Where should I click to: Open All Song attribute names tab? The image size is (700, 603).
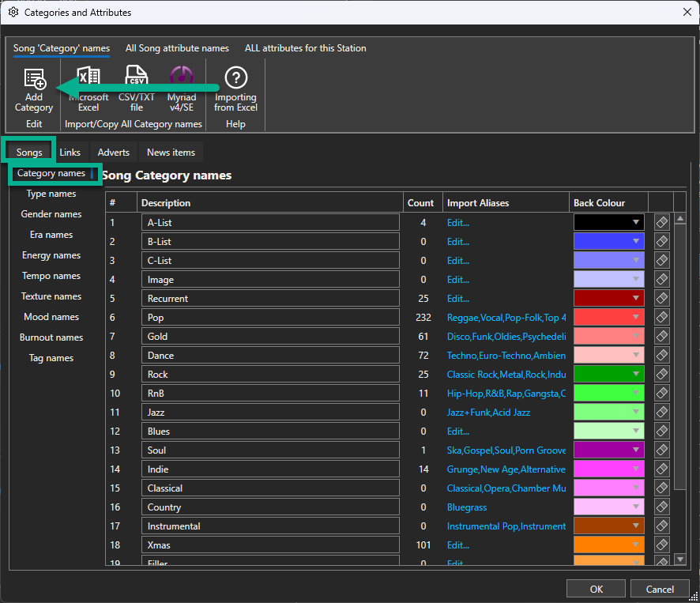[x=177, y=48]
